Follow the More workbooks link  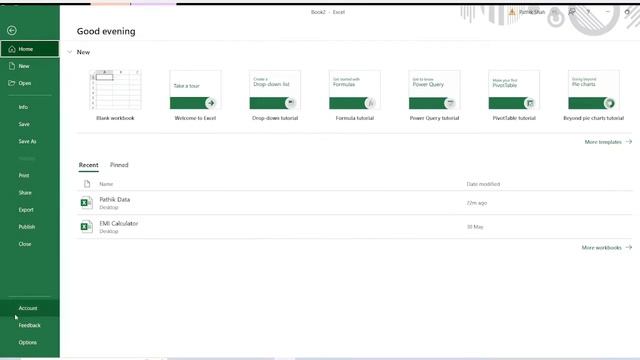click(607, 247)
